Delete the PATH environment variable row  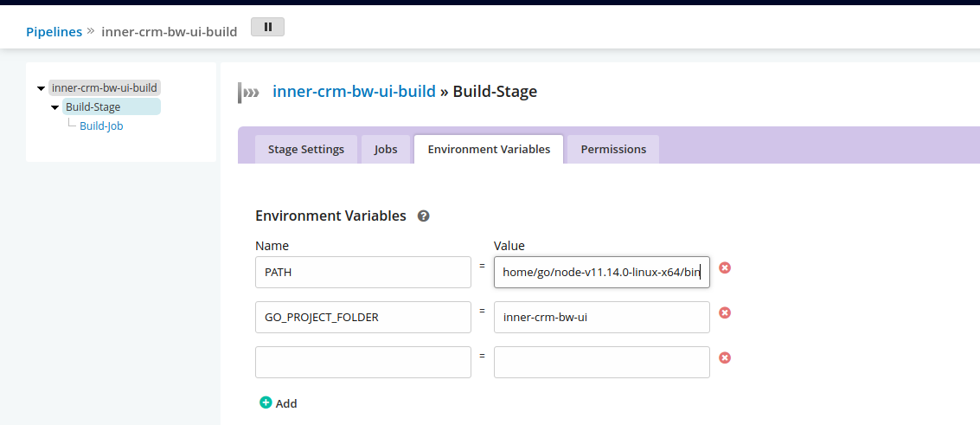(725, 267)
